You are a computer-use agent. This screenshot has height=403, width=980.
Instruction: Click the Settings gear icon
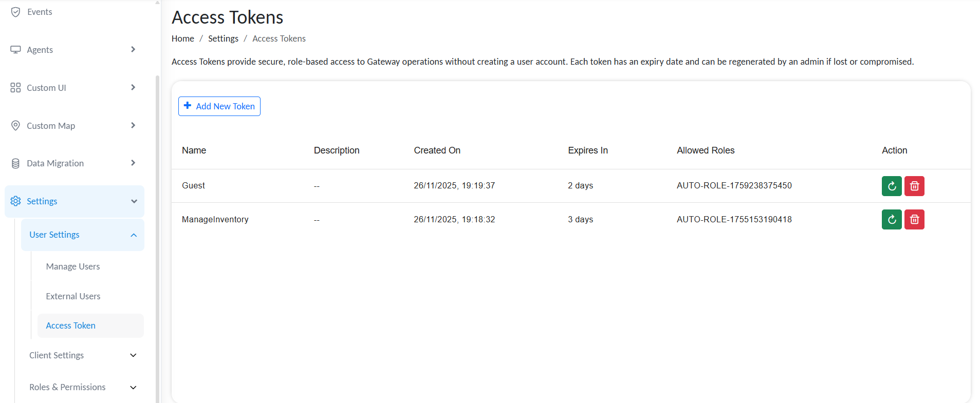(x=16, y=201)
